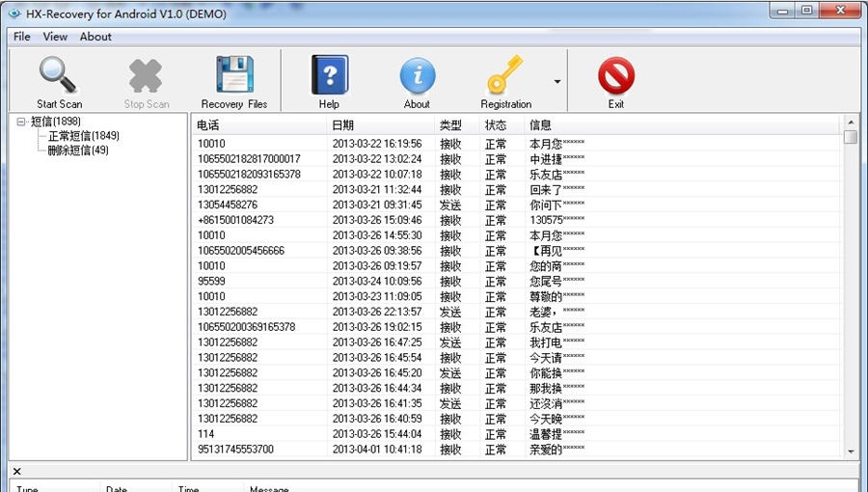Select row with phone 13054458276

point(516,205)
